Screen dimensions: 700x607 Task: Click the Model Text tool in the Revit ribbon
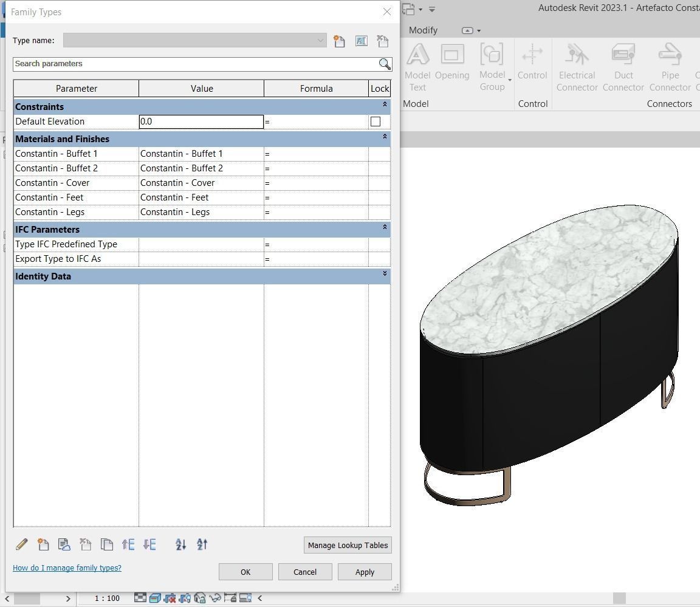tap(417, 67)
